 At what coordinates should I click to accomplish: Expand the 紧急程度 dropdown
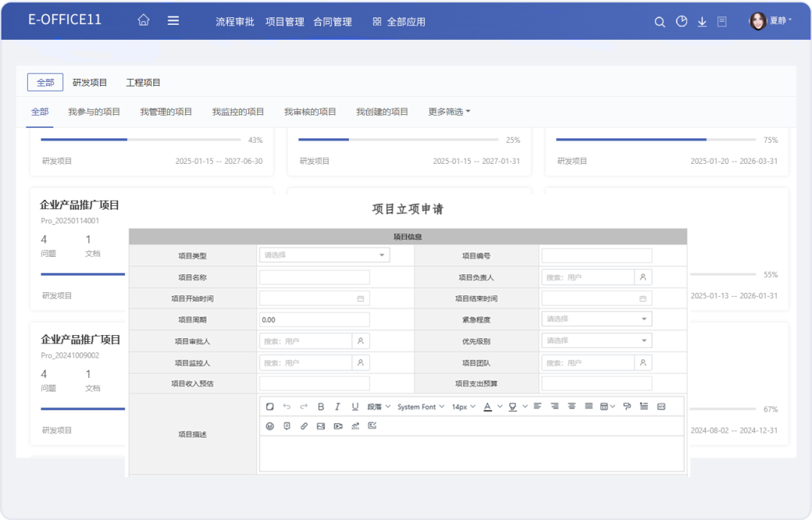596,319
